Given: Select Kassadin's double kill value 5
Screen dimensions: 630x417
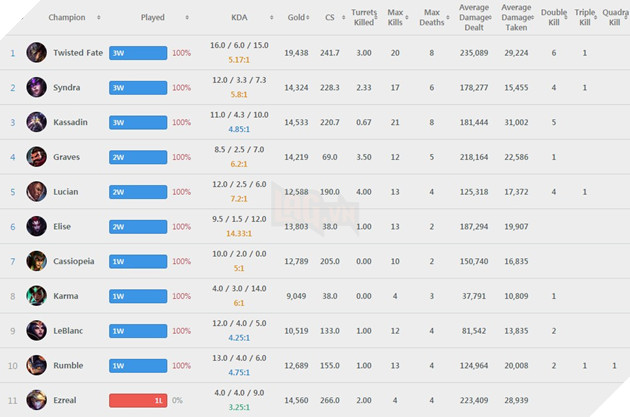Looking at the screenshot, I should coord(554,122).
